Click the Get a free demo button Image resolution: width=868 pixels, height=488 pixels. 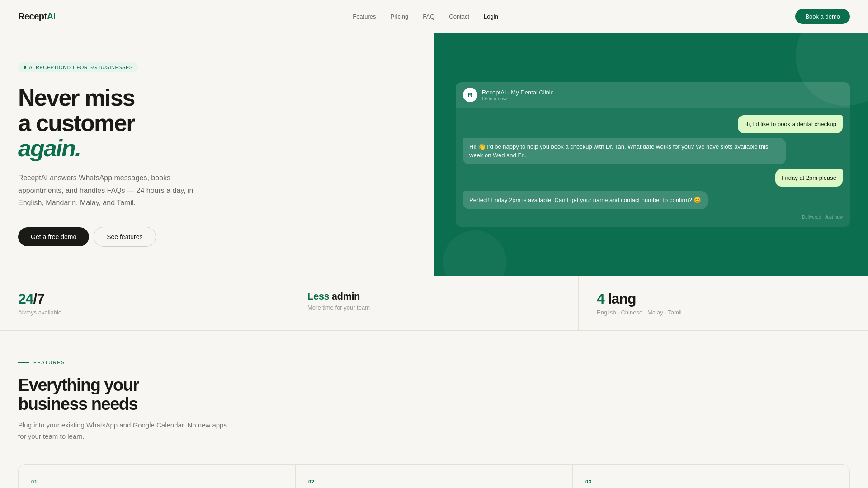53,237
